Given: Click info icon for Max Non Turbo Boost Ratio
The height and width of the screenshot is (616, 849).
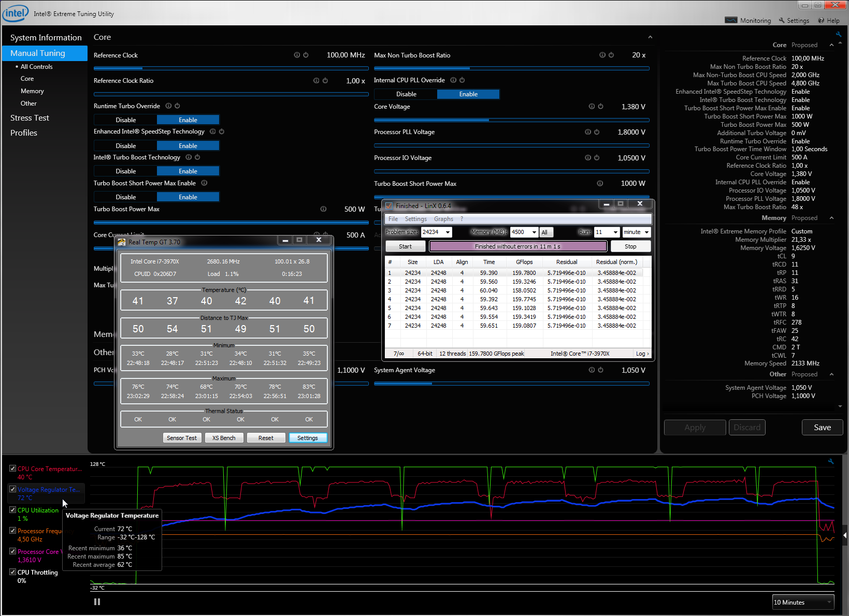Looking at the screenshot, I should click(602, 55).
